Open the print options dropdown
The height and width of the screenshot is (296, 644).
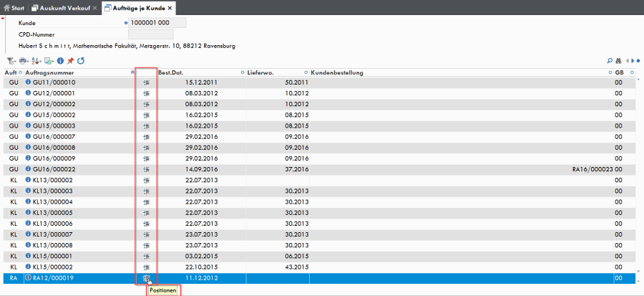[x=24, y=61]
